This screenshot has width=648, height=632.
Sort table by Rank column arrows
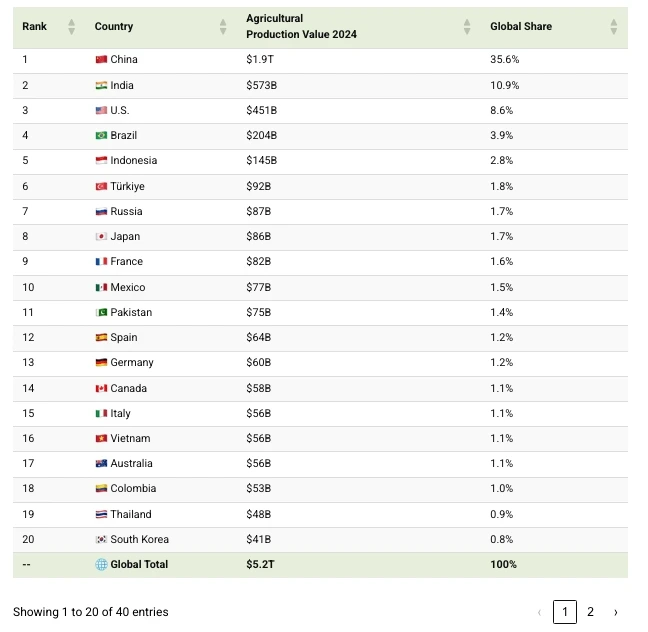[71, 27]
